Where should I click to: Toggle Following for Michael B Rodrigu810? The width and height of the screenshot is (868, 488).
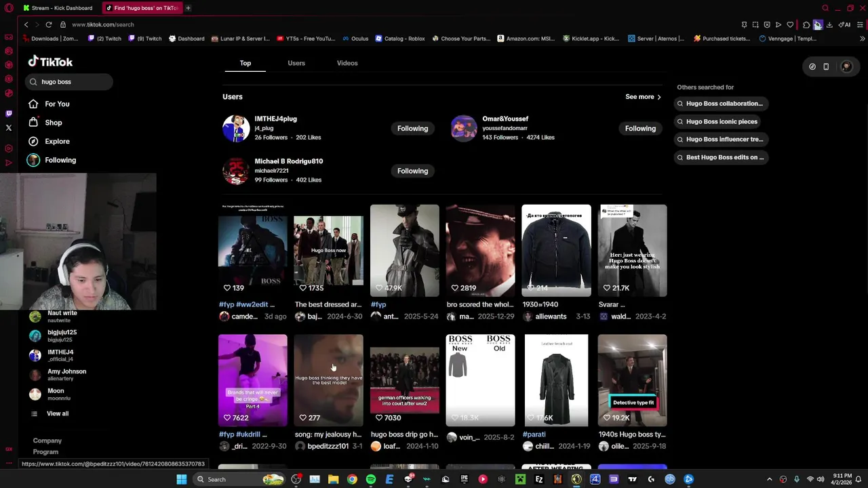coord(412,171)
